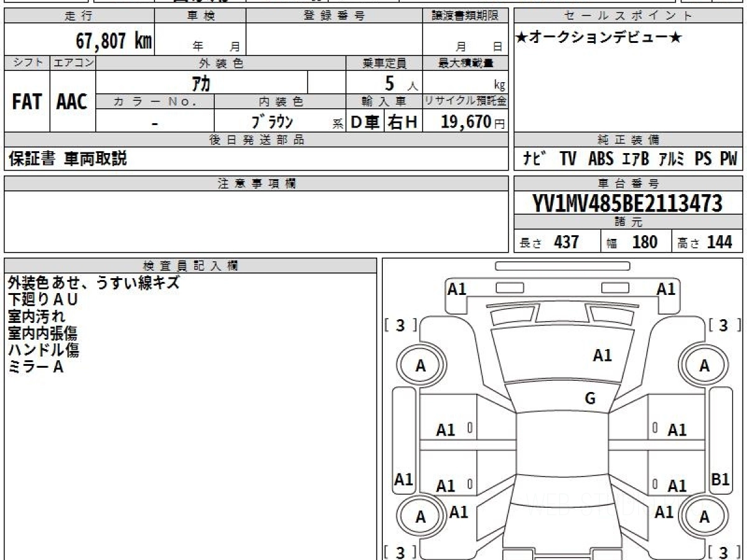This screenshot has height=560, width=747.
Task: Select the 室内汚れ note line
Action: 37,317
